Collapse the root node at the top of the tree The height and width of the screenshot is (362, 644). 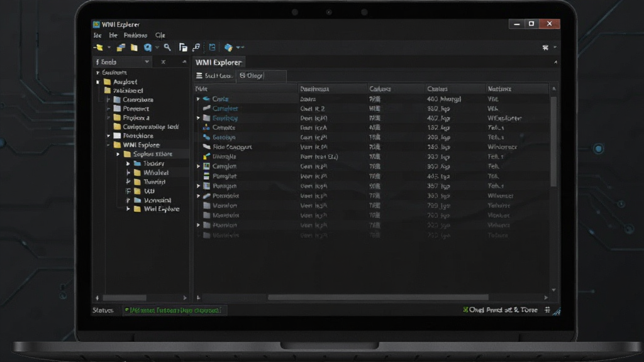[x=97, y=73]
